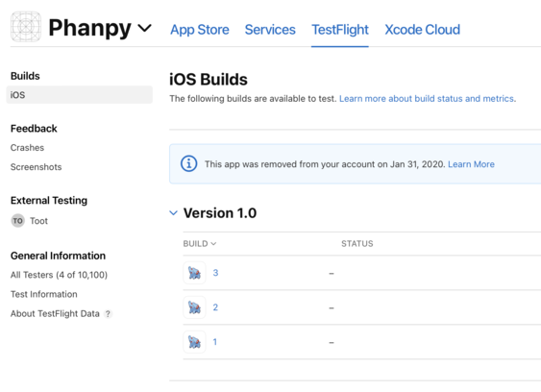541x392 pixels.
Task: Open All Testers (4 of 10,100)
Action: click(x=59, y=275)
